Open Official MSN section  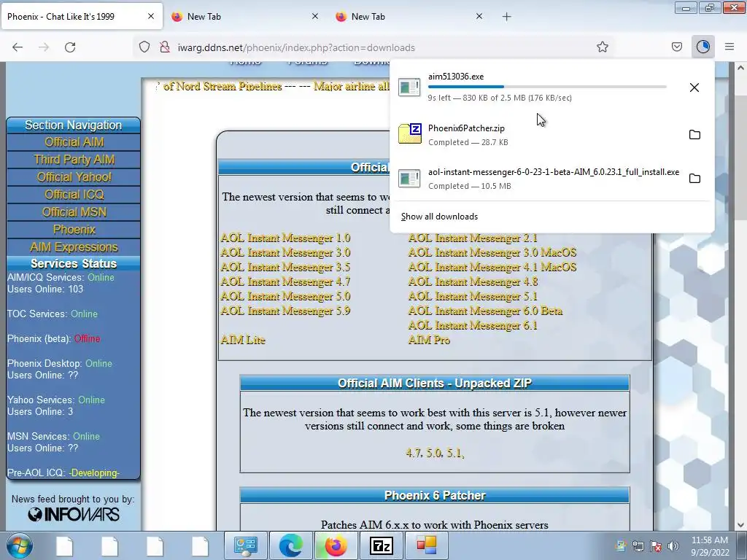pyautogui.click(x=74, y=212)
